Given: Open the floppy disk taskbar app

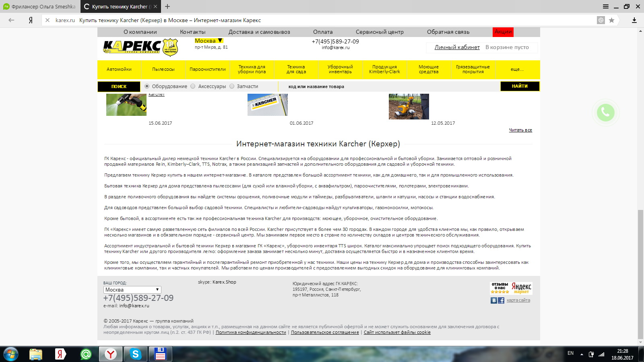Looking at the screenshot, I should click(161, 354).
